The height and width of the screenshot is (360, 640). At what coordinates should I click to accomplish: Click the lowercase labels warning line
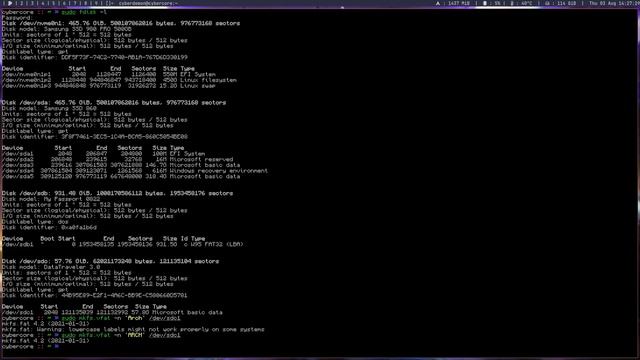[x=133, y=329]
